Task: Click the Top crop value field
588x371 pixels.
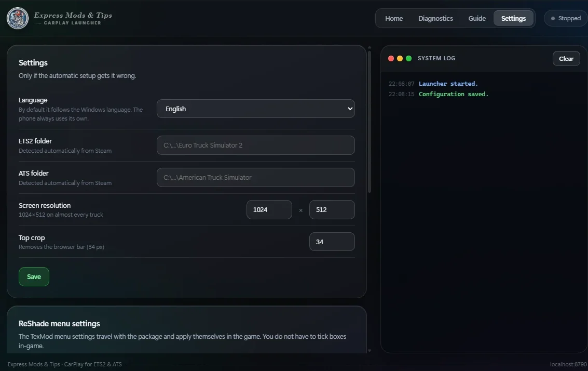Action: pos(332,242)
